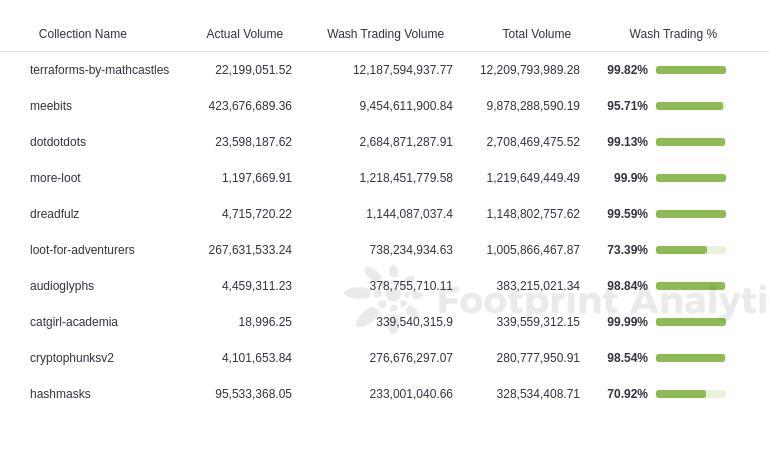Screen dimensions: 769x451
Task: Open the meebits collection entry
Action: pos(51,106)
